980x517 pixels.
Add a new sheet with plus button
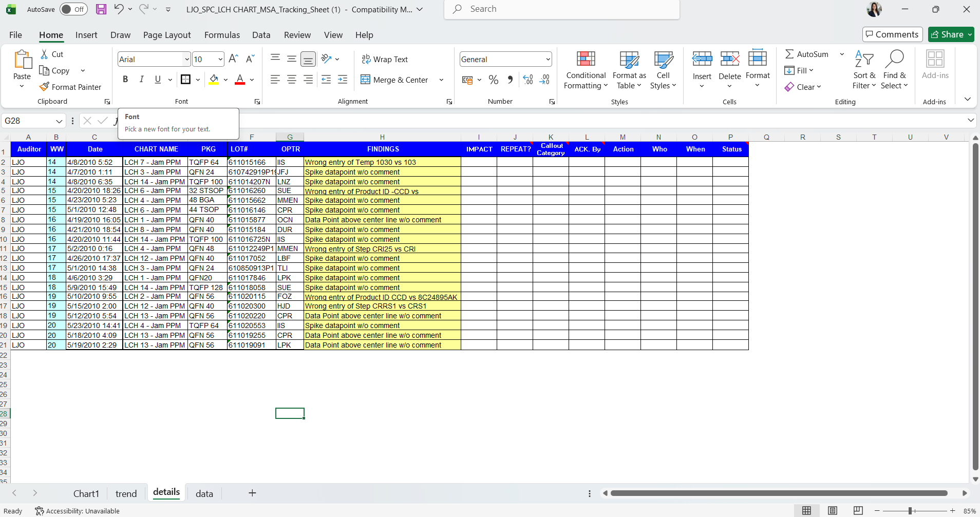[x=252, y=493]
